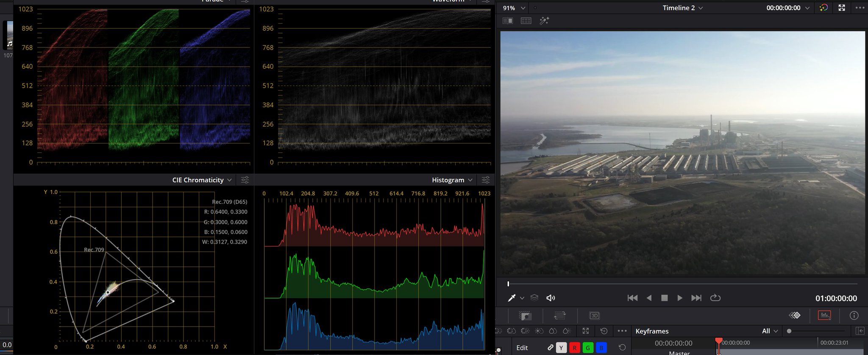868x355 pixels.
Task: Enter enhanced full-screen viewer mode
Action: pos(842,8)
